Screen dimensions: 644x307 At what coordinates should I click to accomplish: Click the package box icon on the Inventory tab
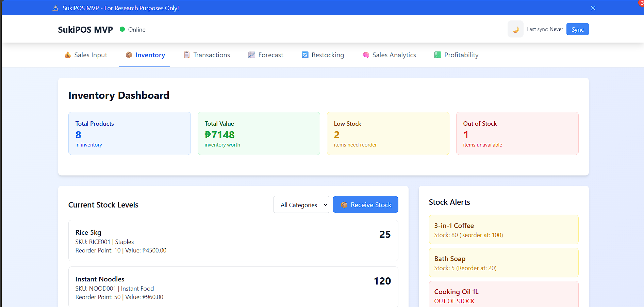(129, 55)
